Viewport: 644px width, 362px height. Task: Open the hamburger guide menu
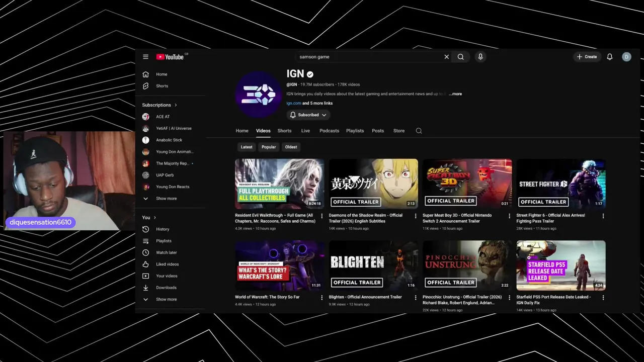click(145, 57)
